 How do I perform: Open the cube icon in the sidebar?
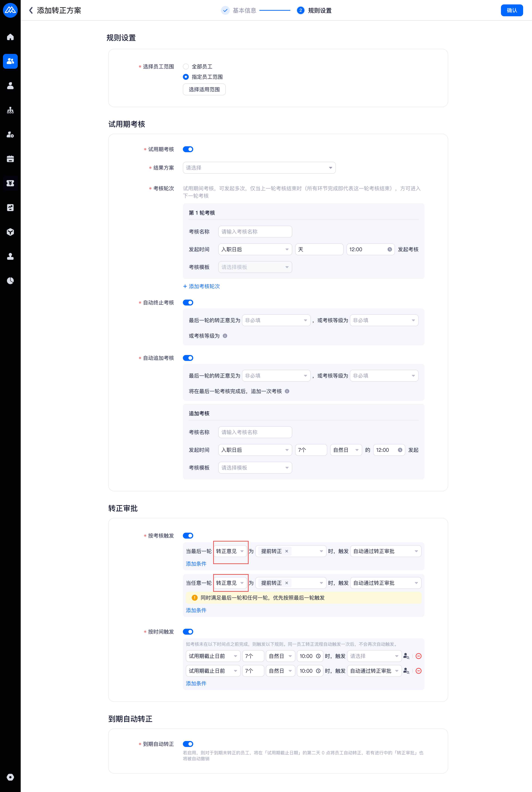pyautogui.click(x=10, y=232)
